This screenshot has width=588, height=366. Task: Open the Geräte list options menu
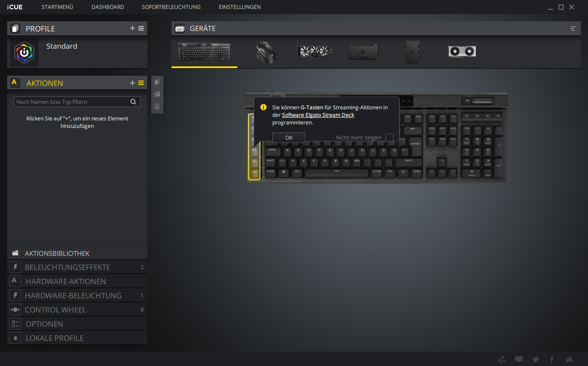[x=573, y=29]
